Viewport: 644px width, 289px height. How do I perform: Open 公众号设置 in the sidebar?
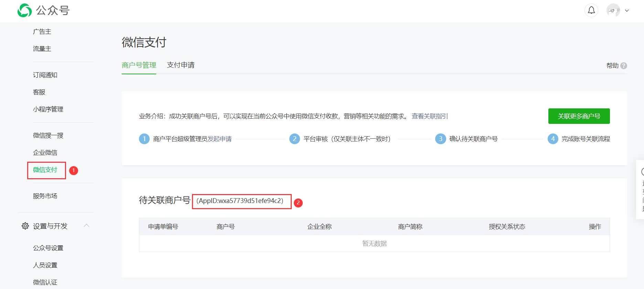(48, 248)
